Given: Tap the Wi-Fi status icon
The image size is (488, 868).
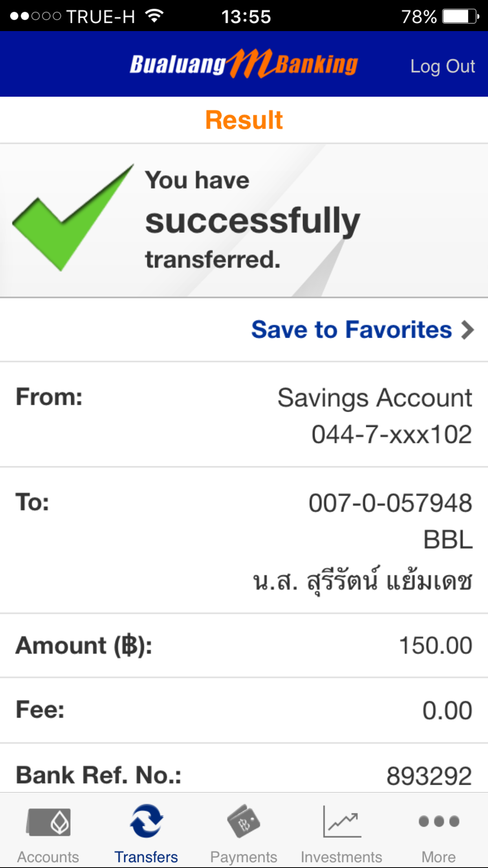Looking at the screenshot, I should pos(154,16).
